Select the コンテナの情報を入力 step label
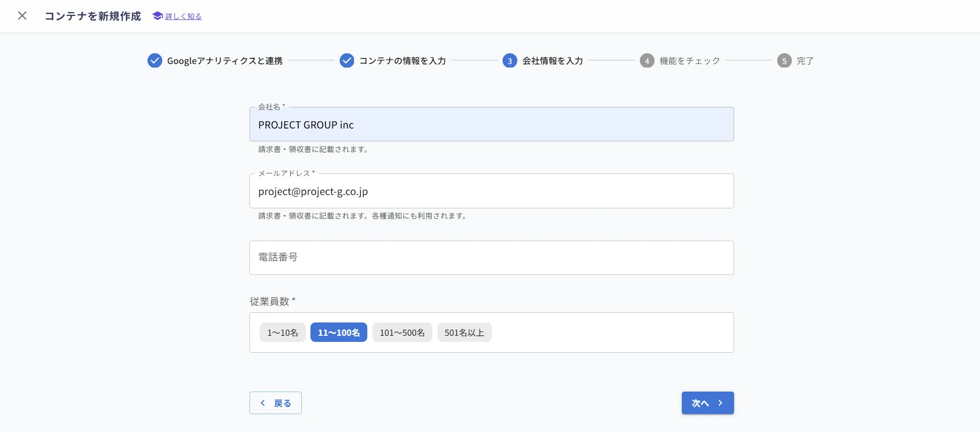This screenshot has height=432, width=980. [x=403, y=61]
